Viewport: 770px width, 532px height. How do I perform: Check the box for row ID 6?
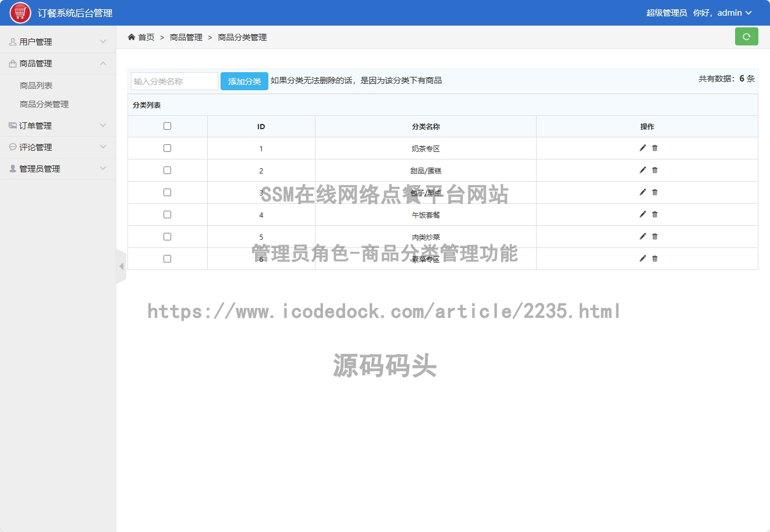pyautogui.click(x=167, y=259)
